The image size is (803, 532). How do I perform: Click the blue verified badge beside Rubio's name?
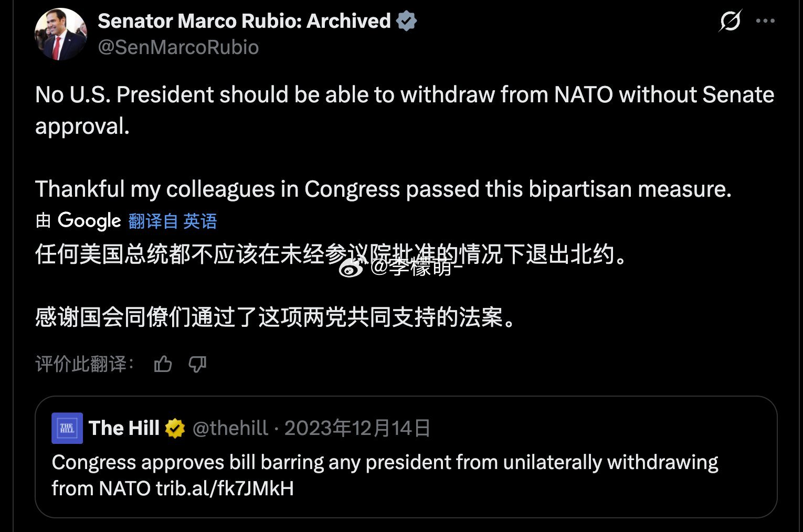(406, 20)
